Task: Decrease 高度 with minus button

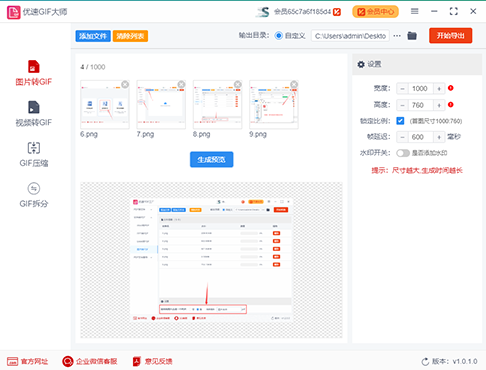Action: [402, 105]
